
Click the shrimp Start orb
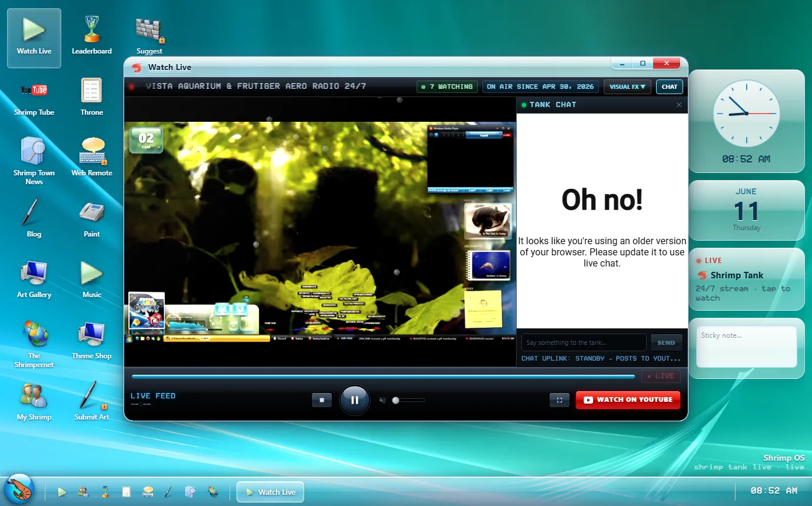coord(19,489)
